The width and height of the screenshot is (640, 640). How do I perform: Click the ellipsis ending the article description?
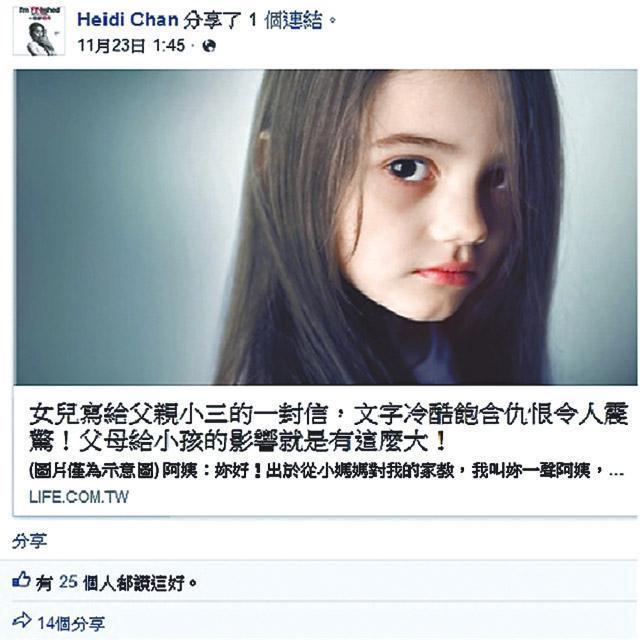tap(616, 473)
